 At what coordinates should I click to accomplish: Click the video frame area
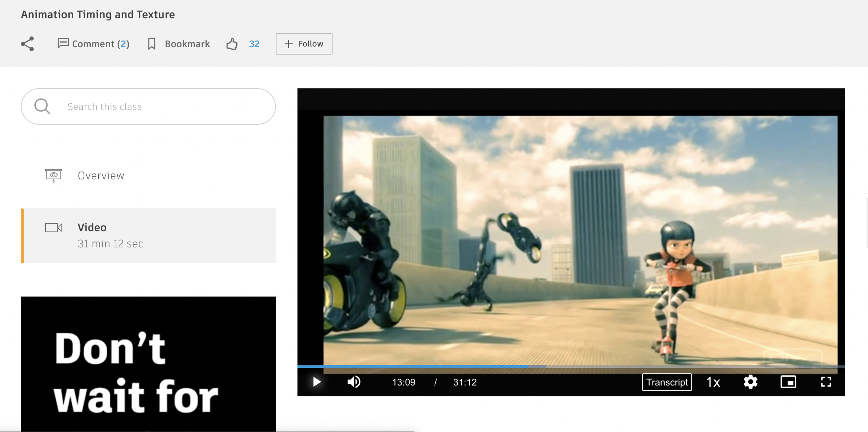click(x=580, y=239)
